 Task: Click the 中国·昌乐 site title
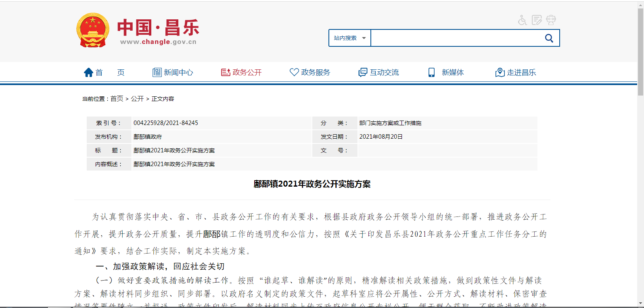(x=158, y=28)
